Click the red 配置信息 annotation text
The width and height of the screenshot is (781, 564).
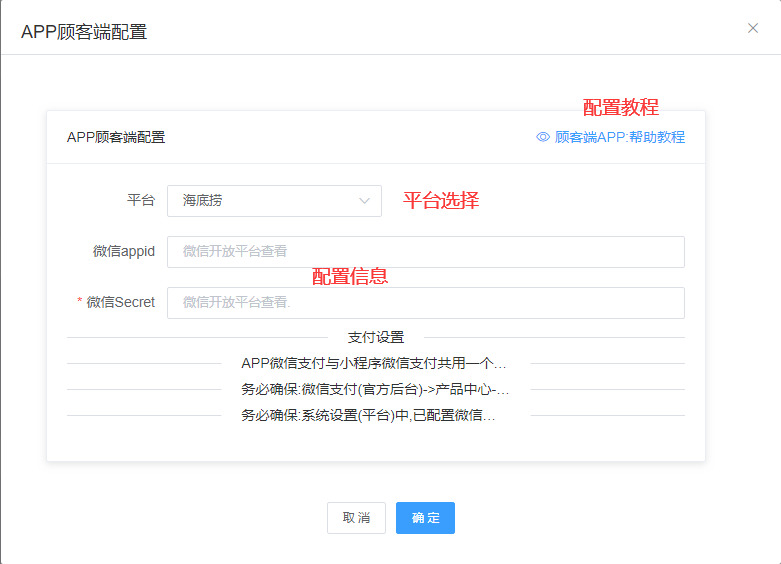tap(350, 276)
